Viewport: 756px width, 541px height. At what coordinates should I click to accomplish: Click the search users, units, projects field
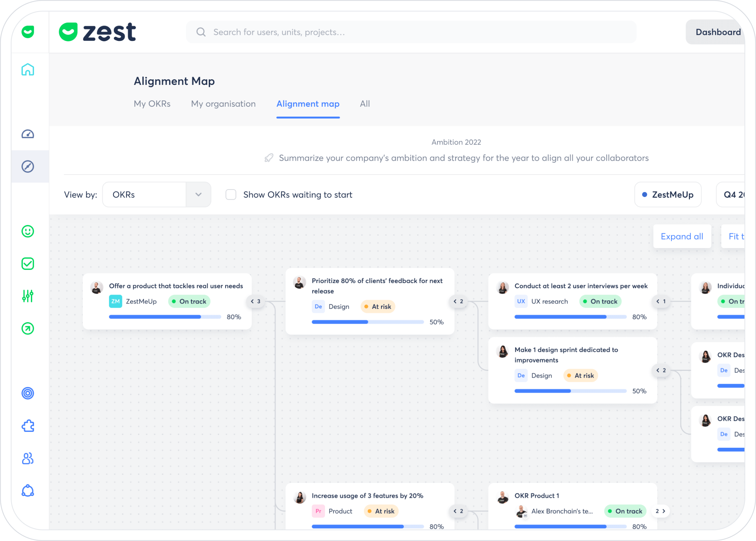point(411,32)
